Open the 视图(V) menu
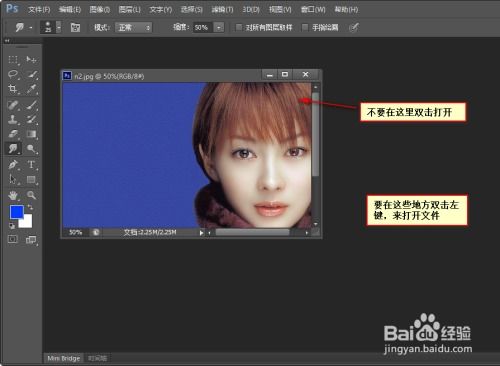The height and width of the screenshot is (366, 500). [x=280, y=9]
